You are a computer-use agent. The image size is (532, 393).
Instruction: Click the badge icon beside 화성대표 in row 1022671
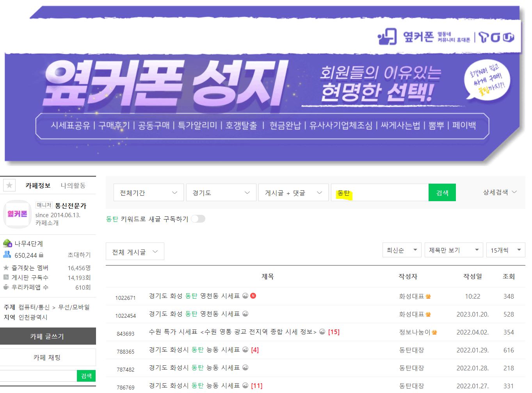pyautogui.click(x=428, y=296)
